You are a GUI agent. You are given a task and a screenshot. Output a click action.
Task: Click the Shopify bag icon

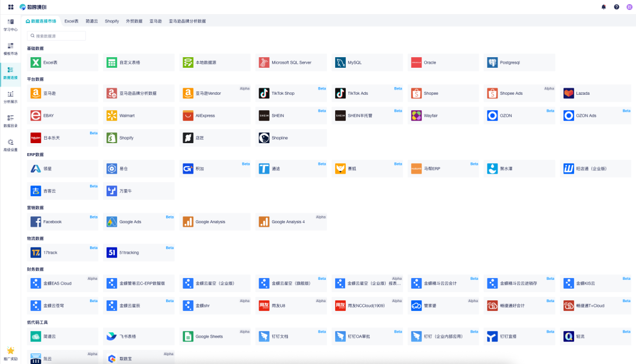(x=111, y=138)
